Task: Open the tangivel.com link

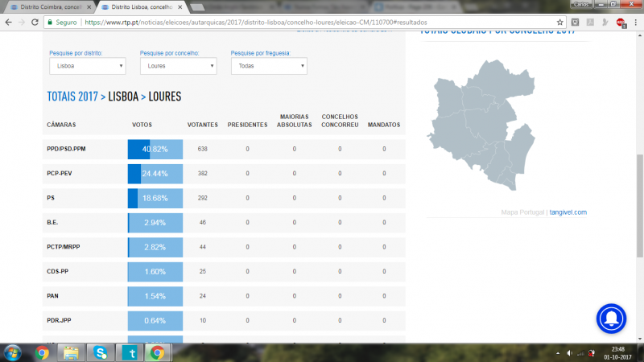Action: coord(568,212)
